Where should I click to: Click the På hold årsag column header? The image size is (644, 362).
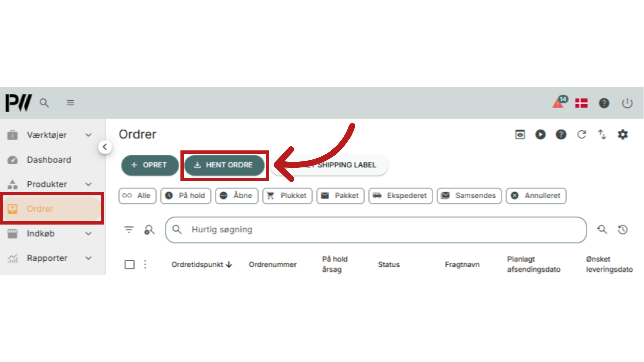[x=335, y=264]
